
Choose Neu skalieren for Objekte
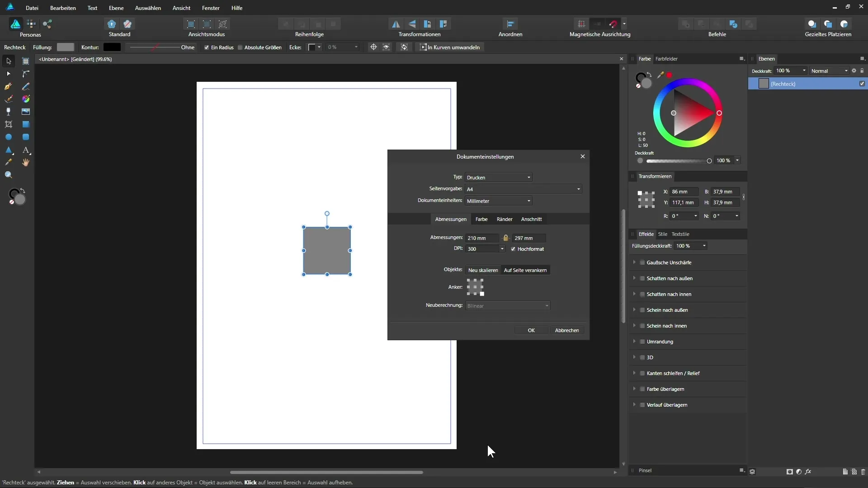[x=483, y=270]
